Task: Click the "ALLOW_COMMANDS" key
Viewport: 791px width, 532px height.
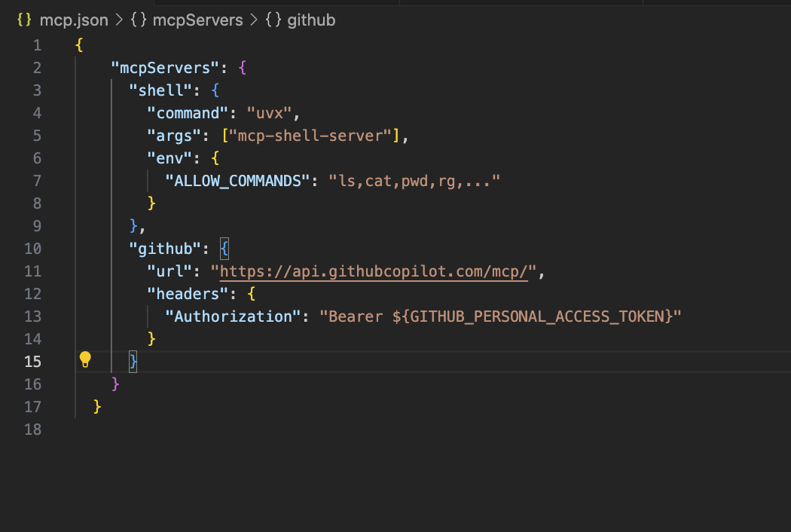Action: pyautogui.click(x=237, y=181)
